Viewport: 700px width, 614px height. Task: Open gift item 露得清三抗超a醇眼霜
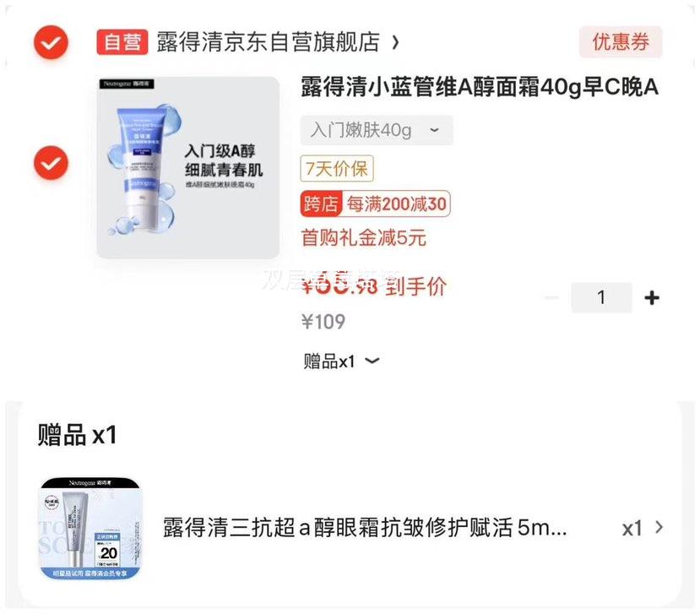pyautogui.click(x=365, y=528)
